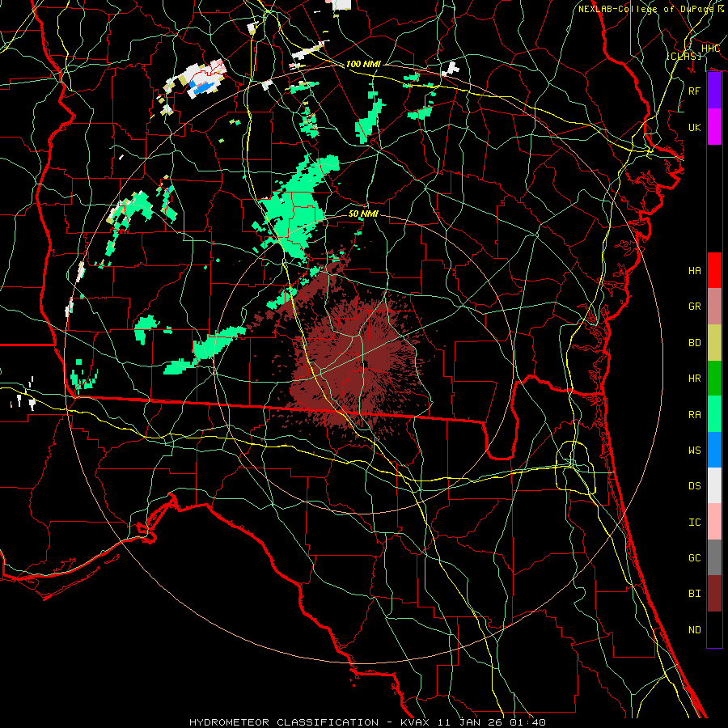Click the GR legend color swatch
Image resolution: width=728 pixels, height=728 pixels.
(x=714, y=306)
